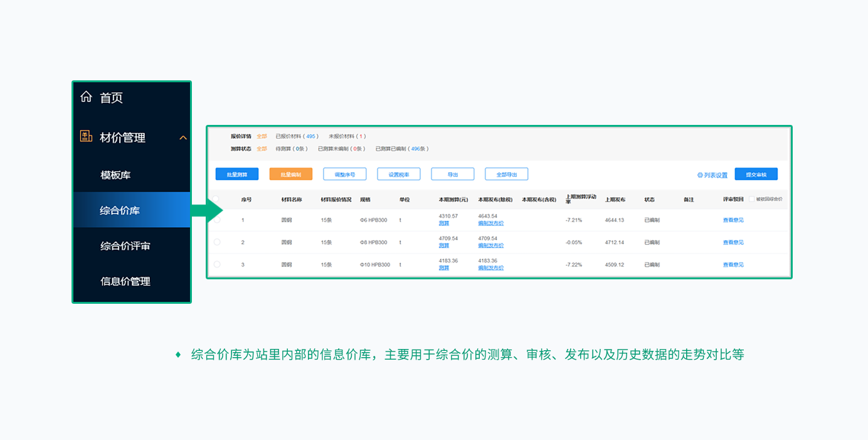Click the 导出 export button
Image resolution: width=868 pixels, height=440 pixels.
(452, 174)
